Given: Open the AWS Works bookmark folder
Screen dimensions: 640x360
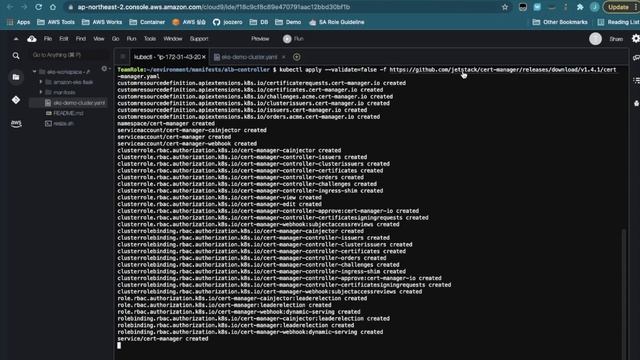Looking at the screenshot, I should [102, 22].
